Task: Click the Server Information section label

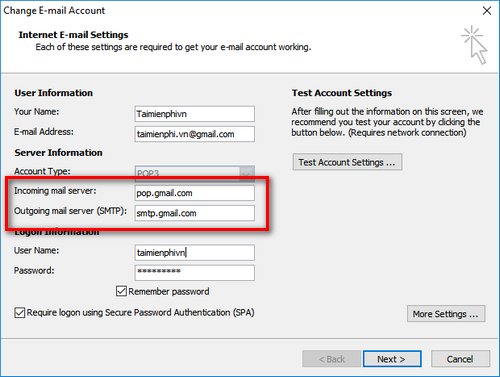Action: [x=58, y=153]
